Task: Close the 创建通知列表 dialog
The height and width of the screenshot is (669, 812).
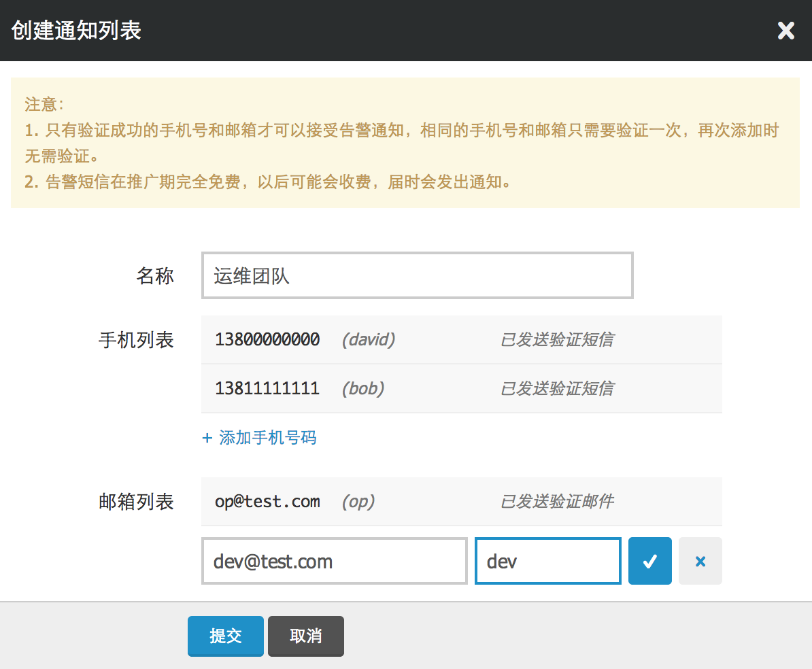Action: 785,31
